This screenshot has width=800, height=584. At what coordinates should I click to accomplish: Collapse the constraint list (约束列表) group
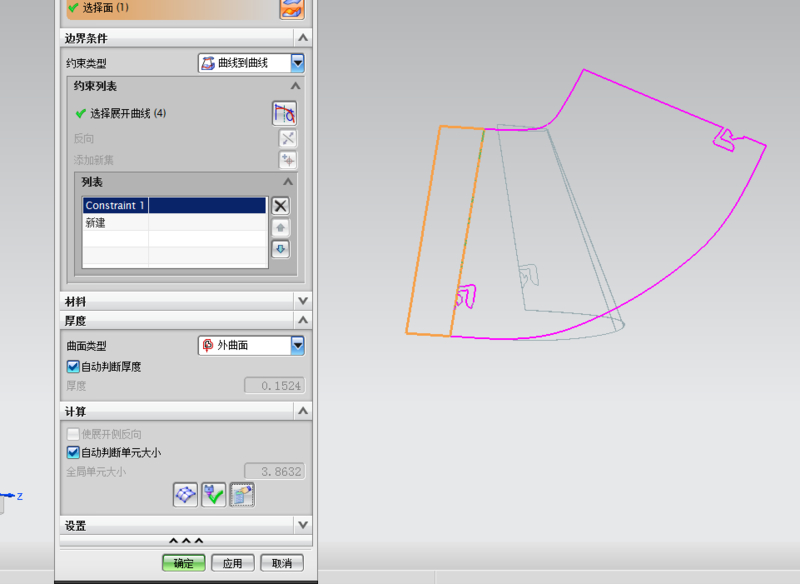[x=295, y=86]
